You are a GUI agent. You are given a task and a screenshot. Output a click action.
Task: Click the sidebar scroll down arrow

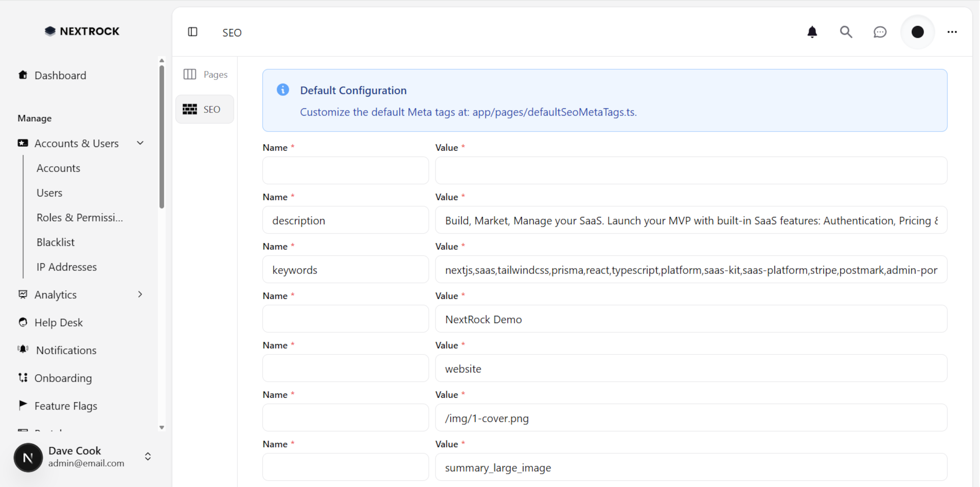[x=162, y=427]
